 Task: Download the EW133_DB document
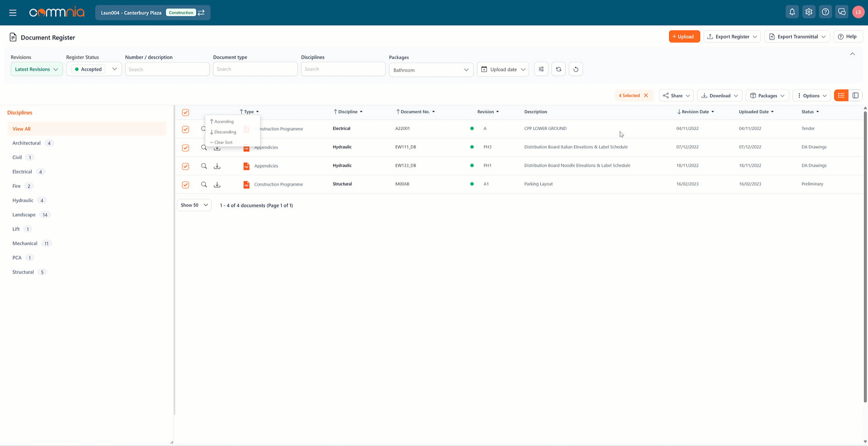pyautogui.click(x=217, y=166)
